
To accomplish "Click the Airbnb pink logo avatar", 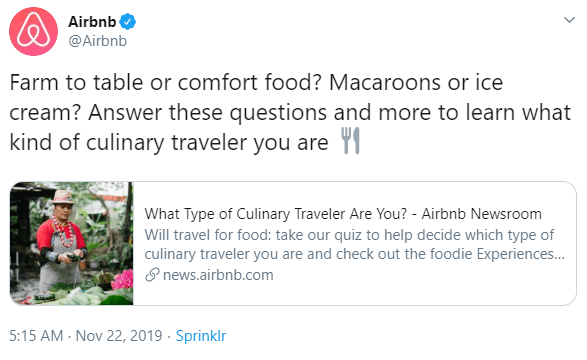I will point(34,31).
